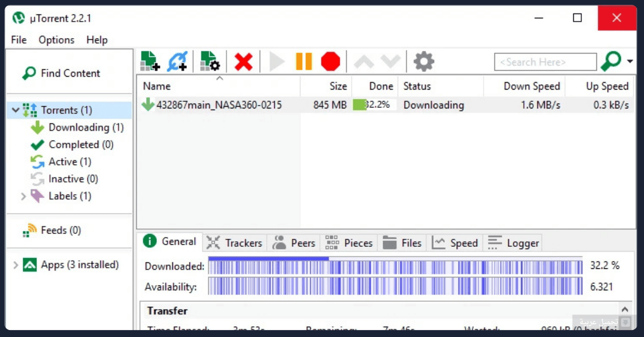This screenshot has height=337, width=644.
Task: Select Feeds (0) in sidebar
Action: point(61,230)
